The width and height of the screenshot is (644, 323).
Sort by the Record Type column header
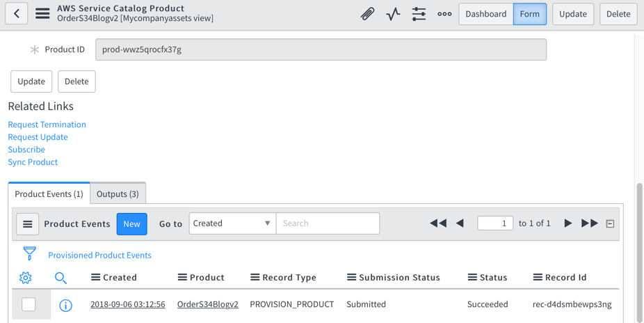289,277
